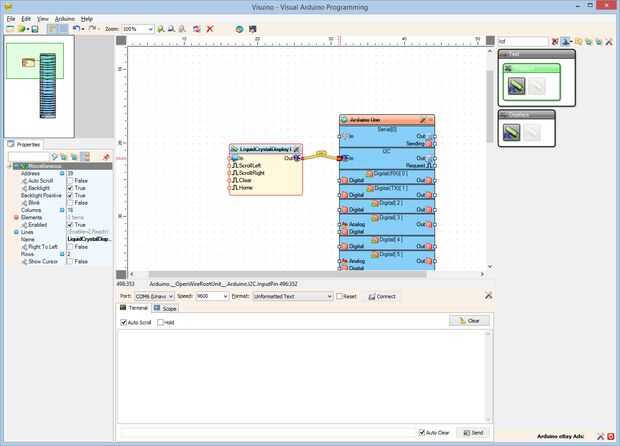Click the serial send text input field
This screenshot has width=620, height=446.
(267, 433)
